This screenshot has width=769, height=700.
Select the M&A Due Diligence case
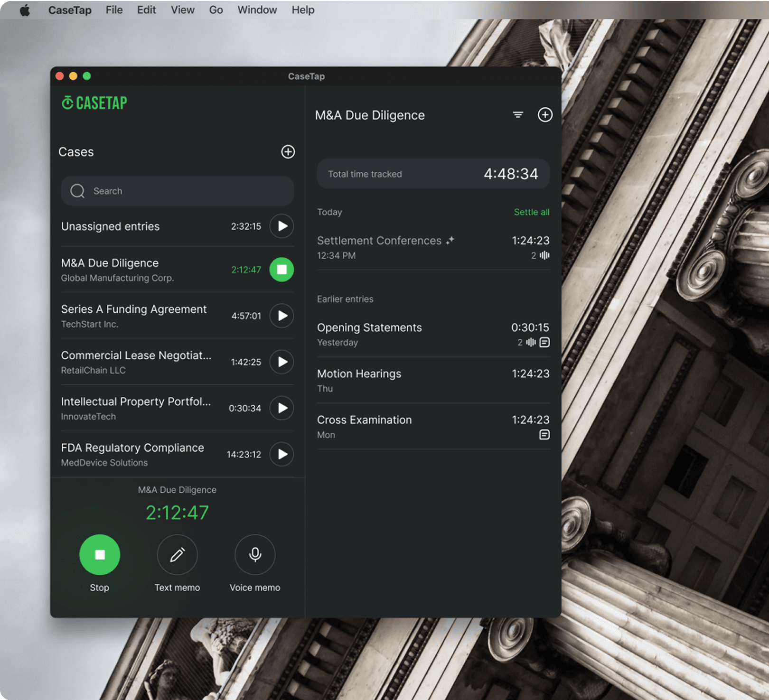177,270
